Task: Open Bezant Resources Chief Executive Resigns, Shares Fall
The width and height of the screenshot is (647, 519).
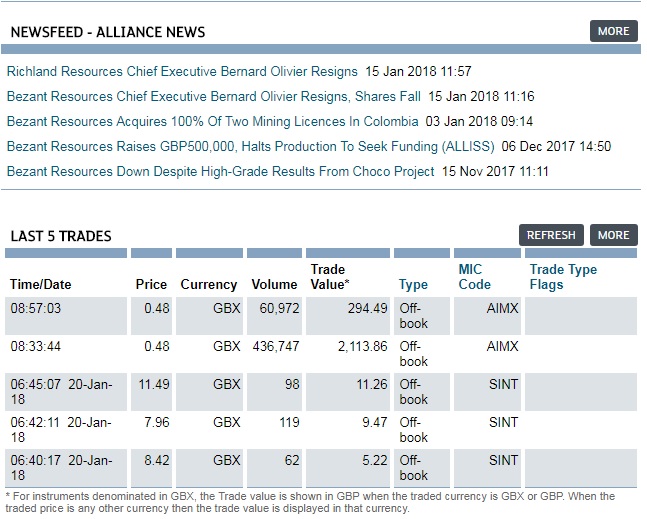Action: [x=214, y=97]
